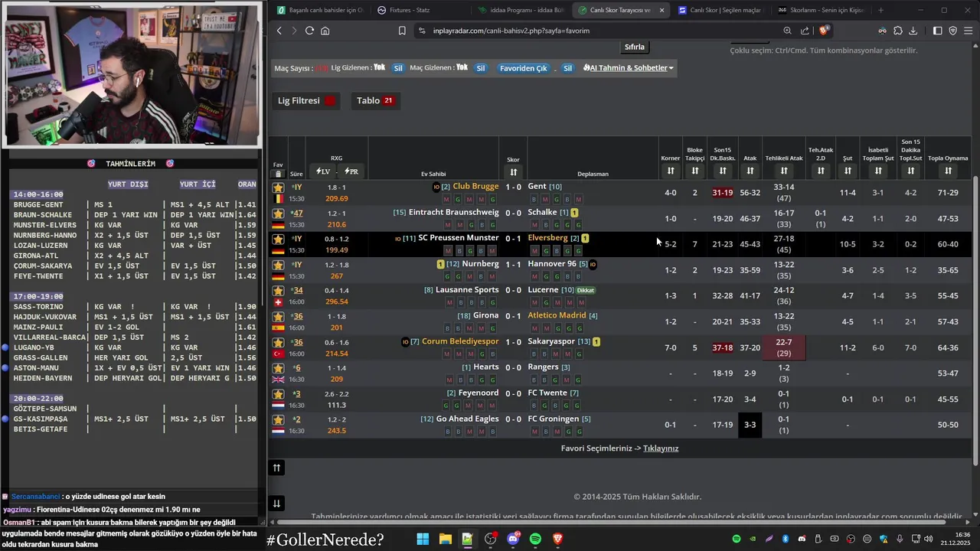Toggle favorite star for Lausanne Sports row

click(x=278, y=291)
